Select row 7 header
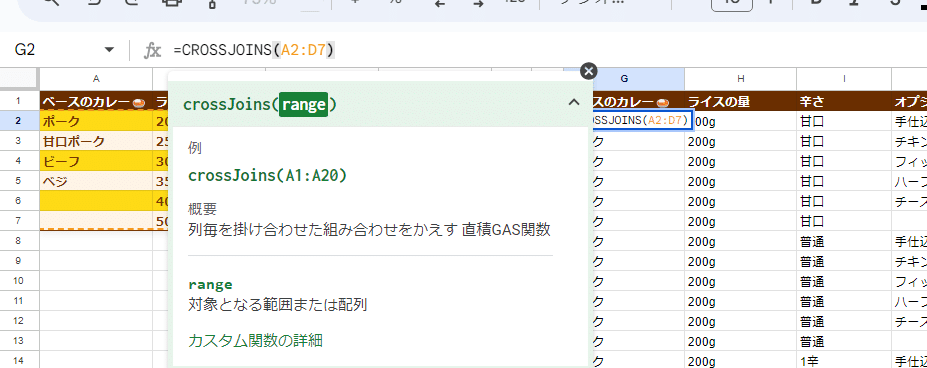Image resolution: width=927 pixels, height=368 pixels. point(19,222)
